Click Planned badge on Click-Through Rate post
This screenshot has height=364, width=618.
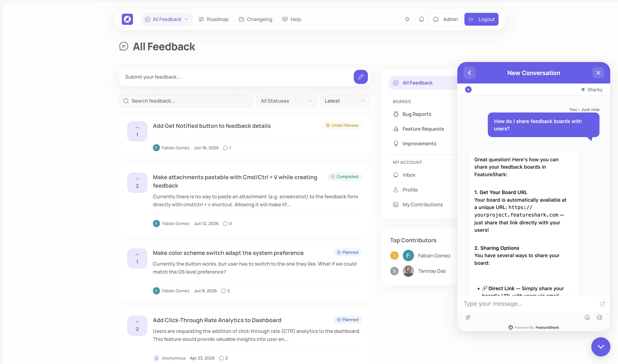(348, 319)
